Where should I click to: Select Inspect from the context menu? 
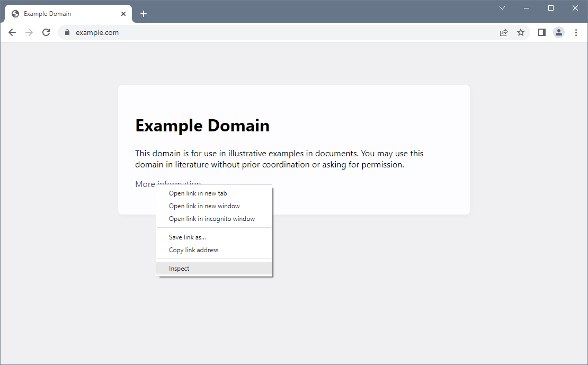179,268
